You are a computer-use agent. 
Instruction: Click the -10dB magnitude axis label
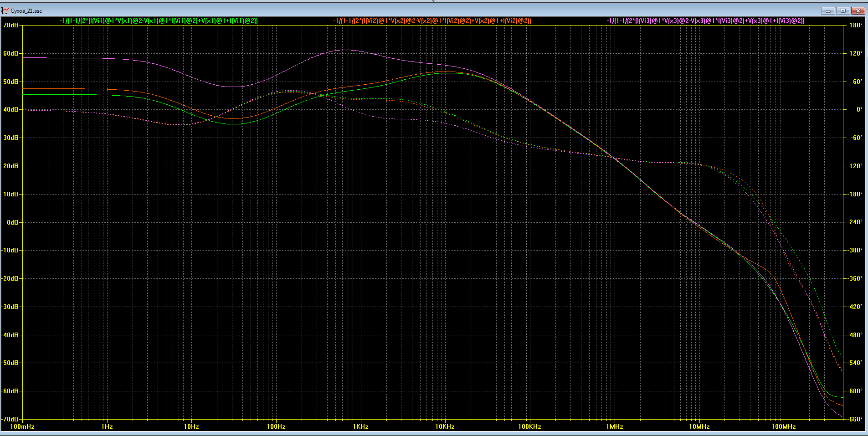(10, 250)
